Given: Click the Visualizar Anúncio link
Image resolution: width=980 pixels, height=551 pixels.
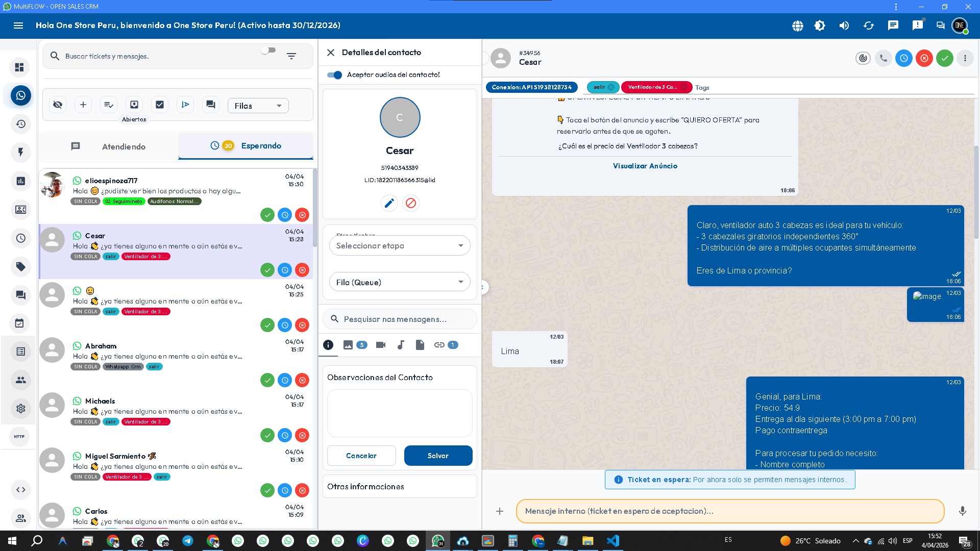Looking at the screenshot, I should coord(645,166).
